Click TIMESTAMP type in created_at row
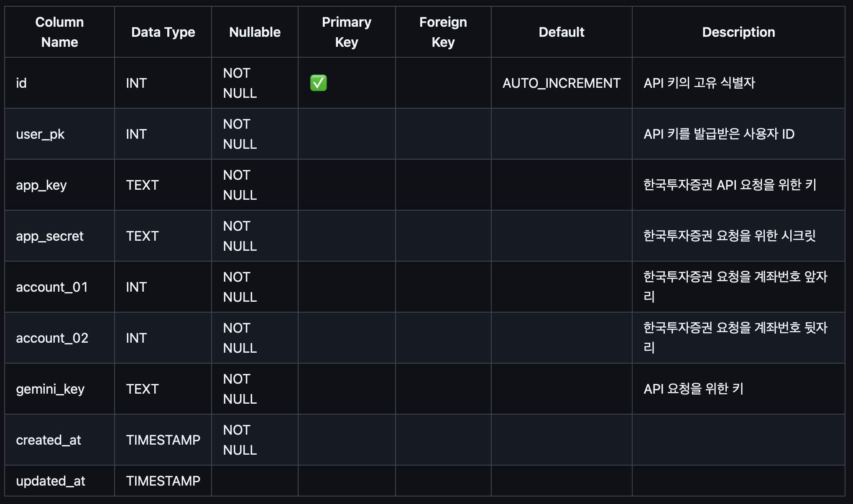The width and height of the screenshot is (853, 504). coord(163,440)
